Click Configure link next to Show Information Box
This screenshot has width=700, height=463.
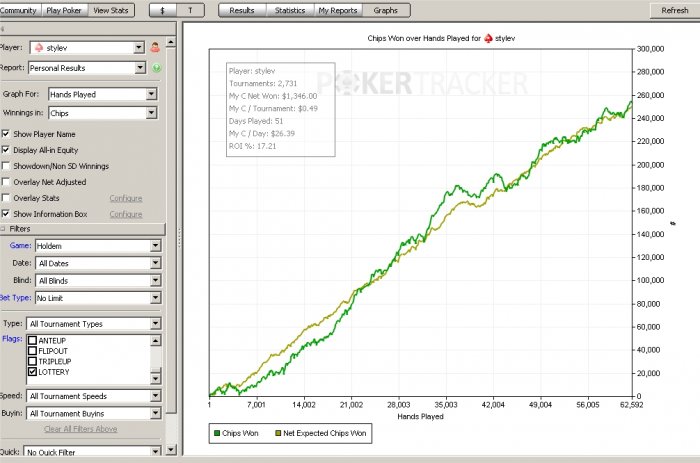[x=126, y=214]
